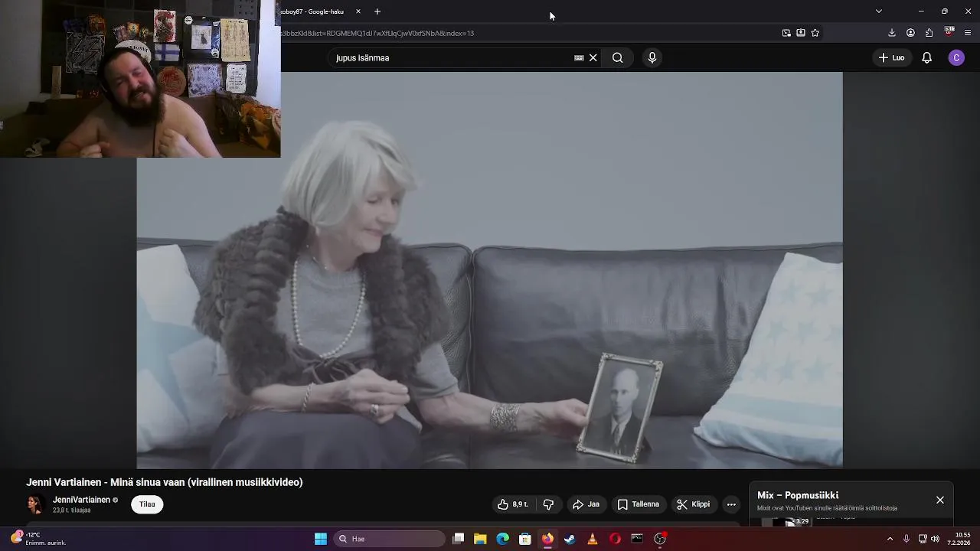Click the YouTube search magnifier button
Image resolution: width=980 pixels, height=551 pixels.
617,57
